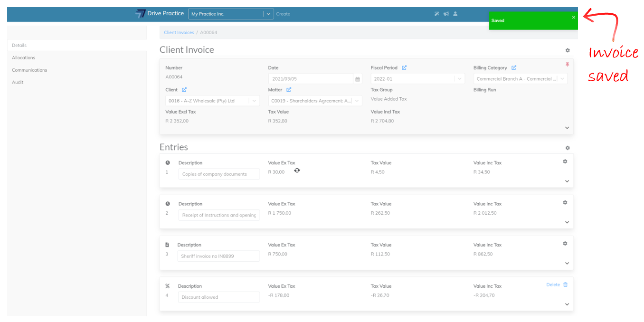
Task: Open external link icon beside Billing Category
Action: [514, 68]
